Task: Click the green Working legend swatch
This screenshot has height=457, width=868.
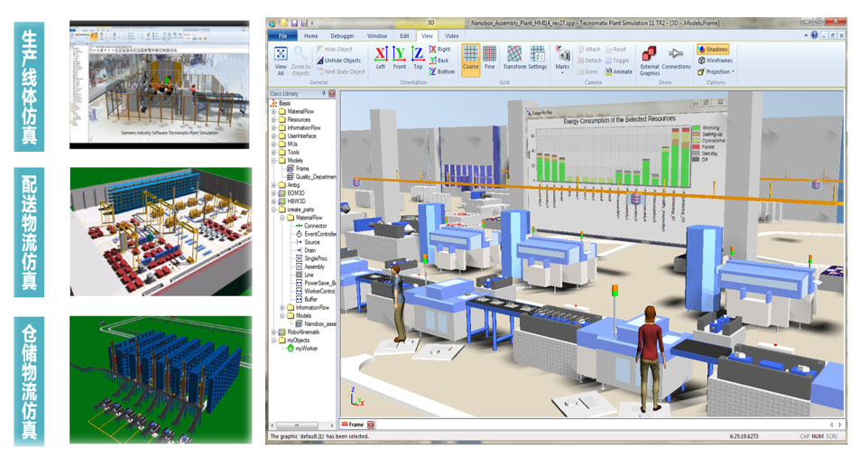Action: 696,128
